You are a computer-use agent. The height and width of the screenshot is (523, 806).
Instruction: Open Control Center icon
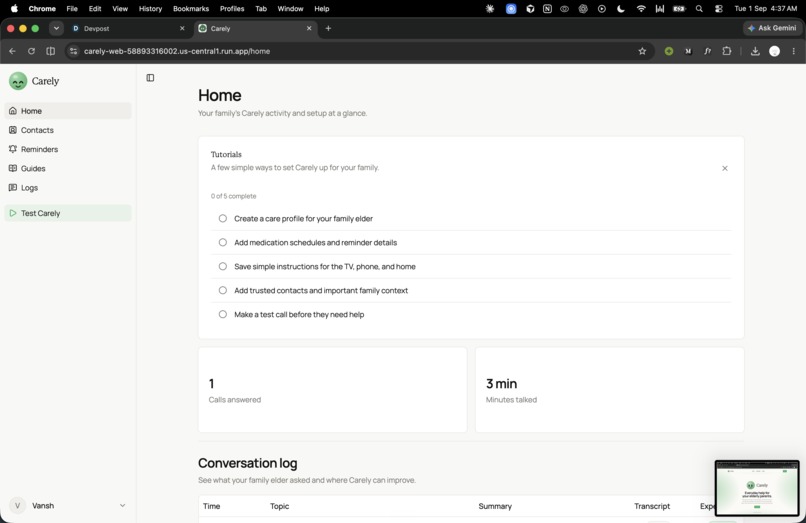click(x=719, y=8)
